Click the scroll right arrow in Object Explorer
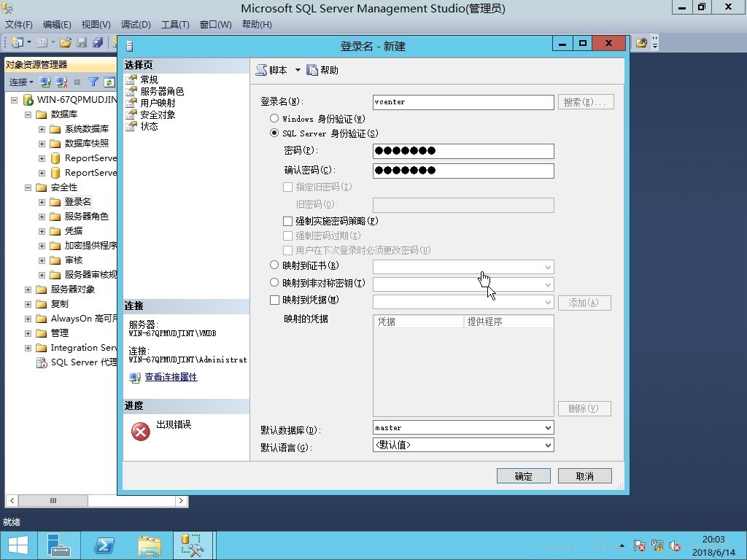747x560 pixels. pyautogui.click(x=181, y=500)
